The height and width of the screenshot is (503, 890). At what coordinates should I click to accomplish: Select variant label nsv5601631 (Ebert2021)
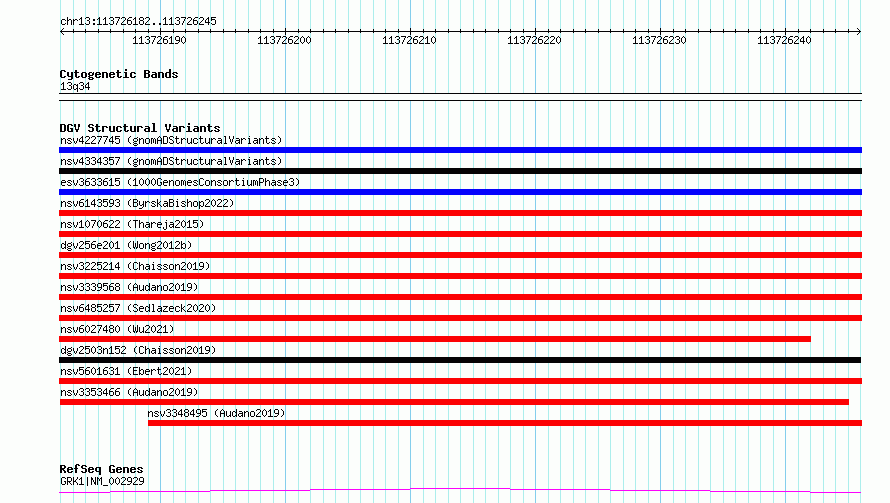point(126,371)
